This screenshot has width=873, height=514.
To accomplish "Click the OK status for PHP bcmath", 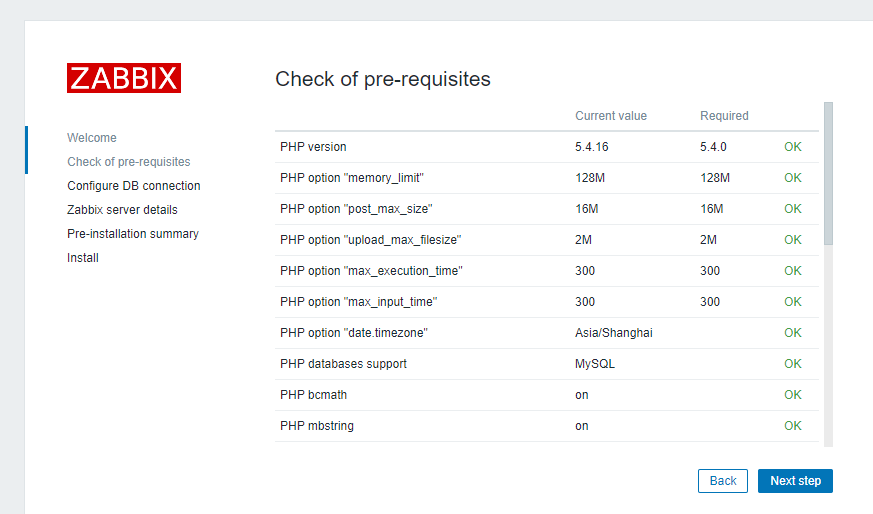I will 793,395.
